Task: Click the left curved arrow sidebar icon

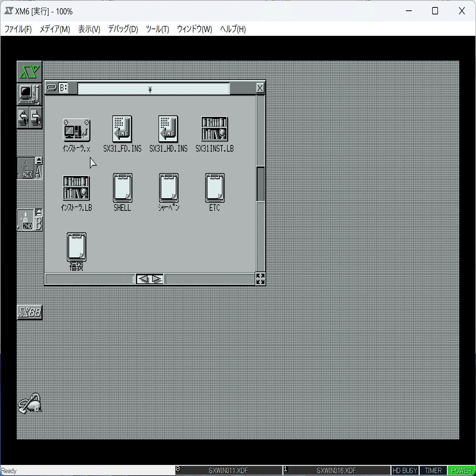Action: click(x=23, y=118)
